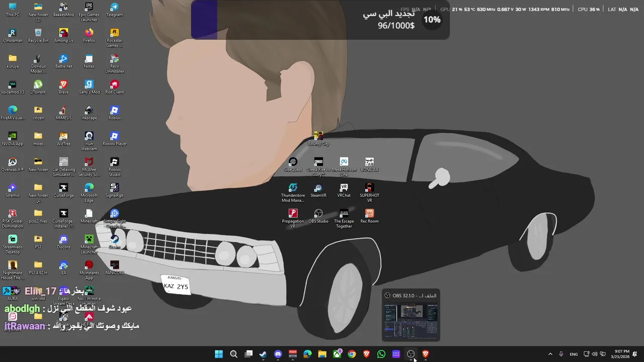Open Thunderstore Mod Manager desktop shortcut
This screenshot has height=362, width=644.
[293, 193]
